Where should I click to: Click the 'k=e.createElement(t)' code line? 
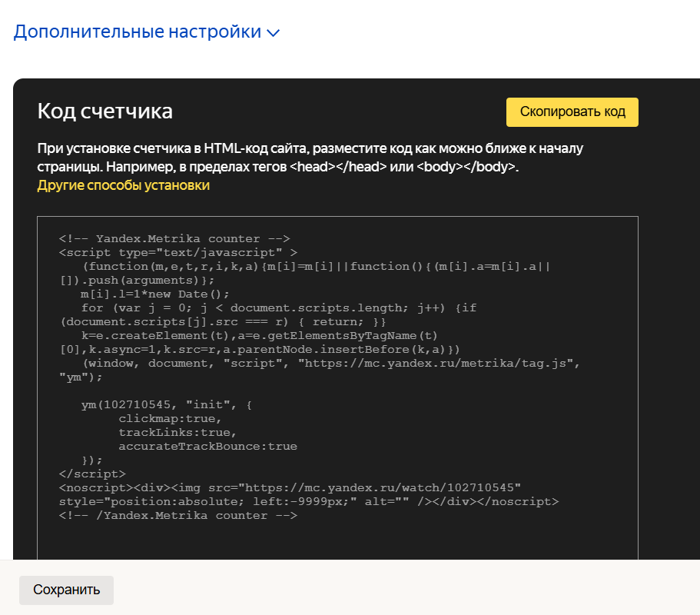point(260,335)
